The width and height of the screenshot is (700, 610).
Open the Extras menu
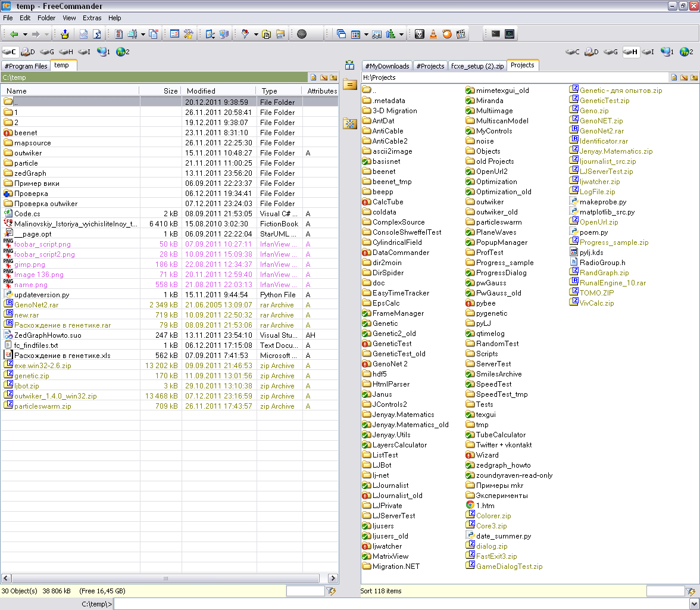click(x=92, y=18)
